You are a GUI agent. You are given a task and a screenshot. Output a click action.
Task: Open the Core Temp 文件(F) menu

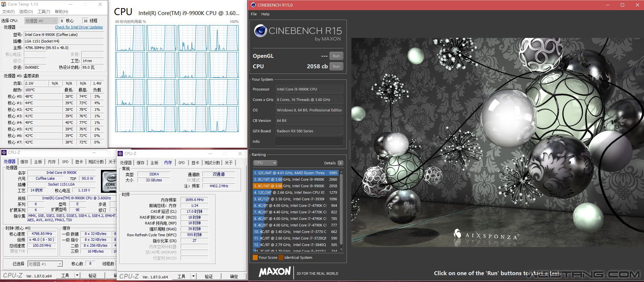click(8, 12)
